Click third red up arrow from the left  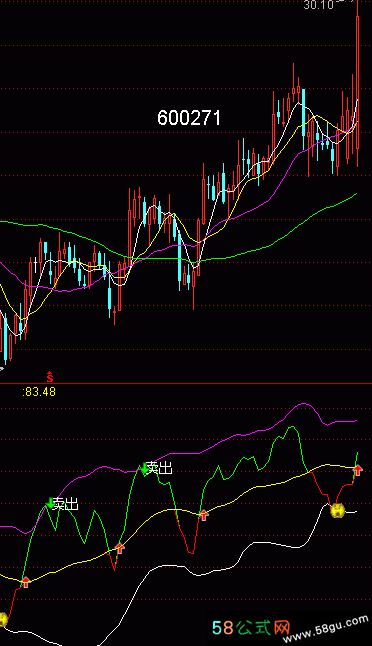pos(203,514)
